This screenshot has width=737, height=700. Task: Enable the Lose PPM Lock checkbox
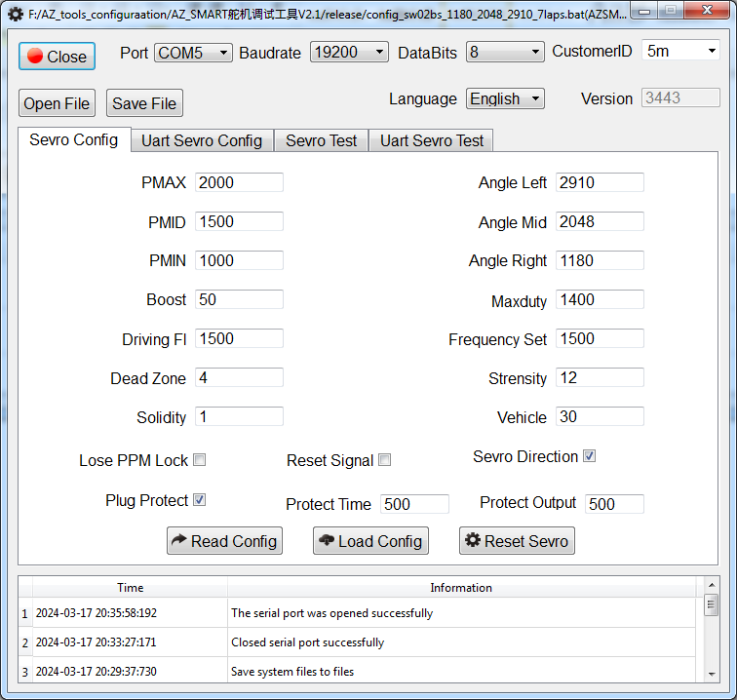[x=199, y=460]
